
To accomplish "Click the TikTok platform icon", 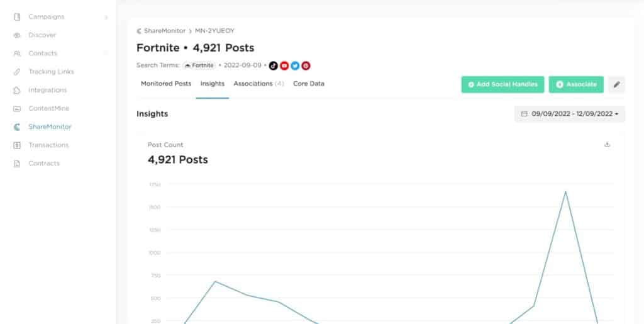I will coord(273,65).
